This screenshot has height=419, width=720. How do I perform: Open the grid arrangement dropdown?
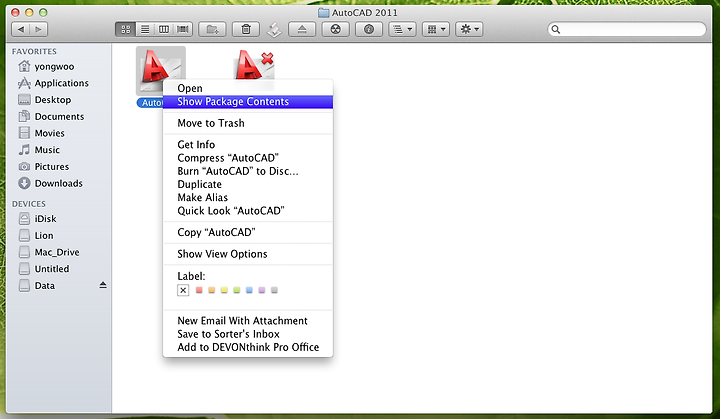point(436,29)
